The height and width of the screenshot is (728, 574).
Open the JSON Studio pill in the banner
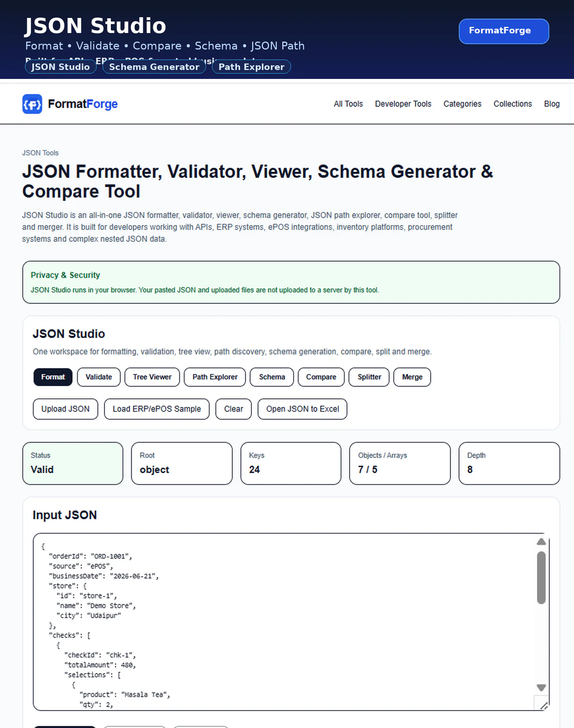tap(61, 67)
